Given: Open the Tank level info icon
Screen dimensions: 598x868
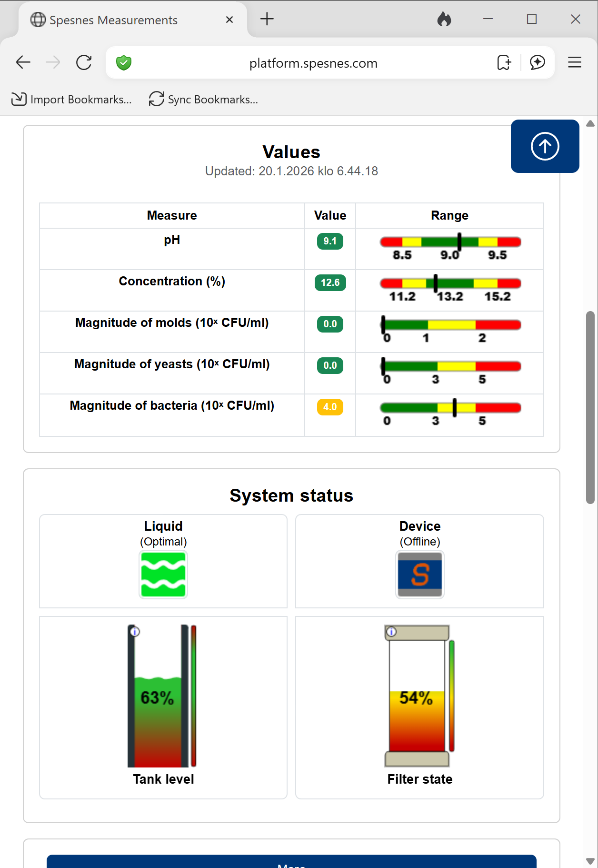Looking at the screenshot, I should coord(135,632).
